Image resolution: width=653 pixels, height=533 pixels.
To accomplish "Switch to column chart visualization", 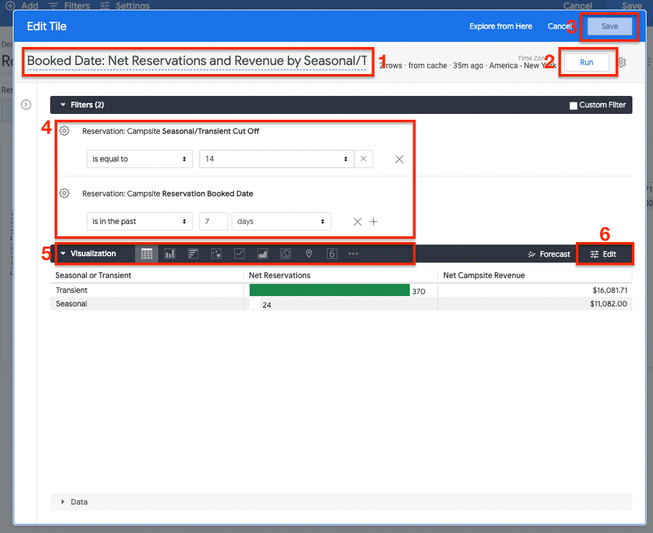I will [x=170, y=254].
